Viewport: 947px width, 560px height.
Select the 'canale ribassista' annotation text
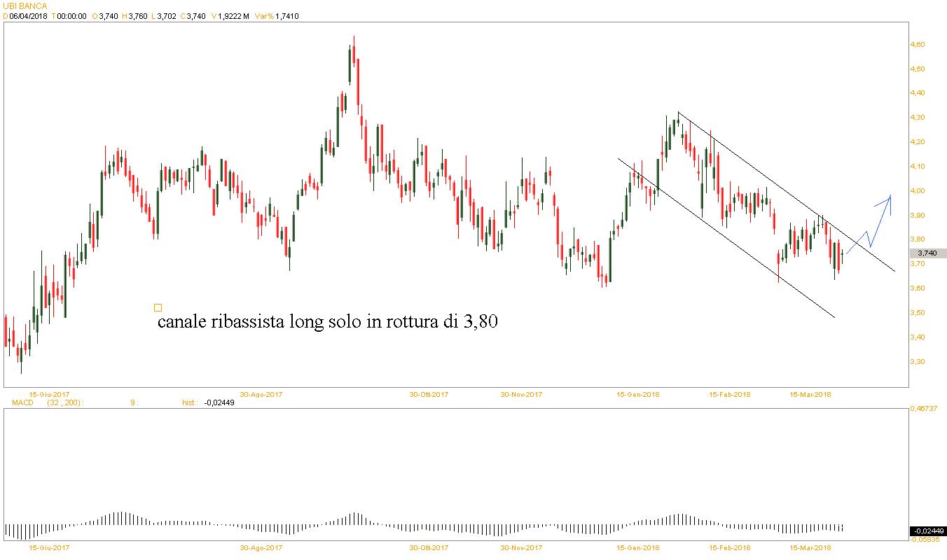pyautogui.click(x=327, y=322)
